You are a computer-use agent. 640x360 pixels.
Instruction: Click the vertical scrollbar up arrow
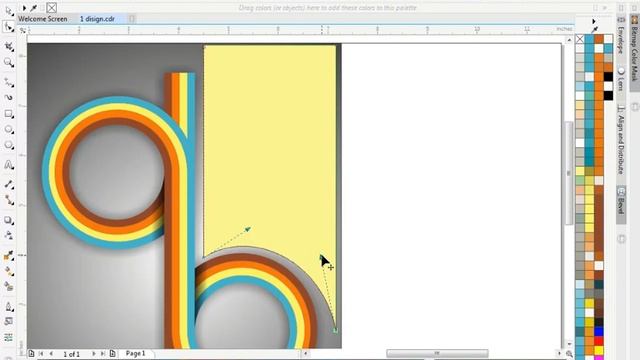(x=569, y=40)
